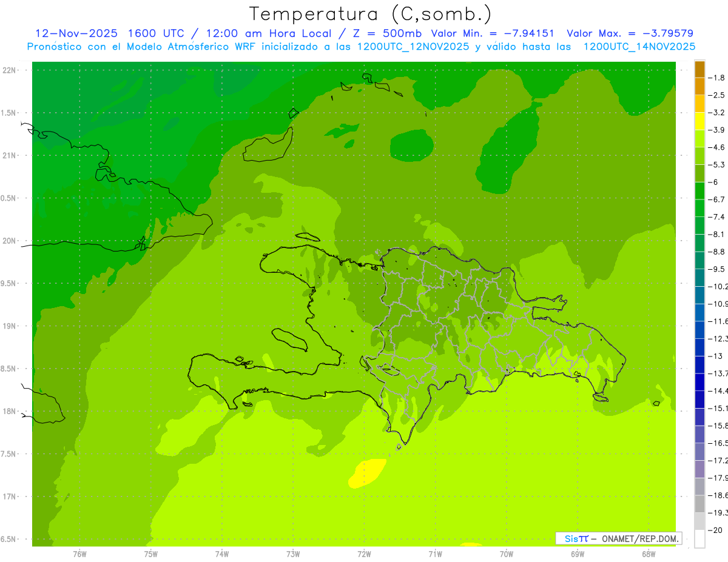The height and width of the screenshot is (562, 728).
Task: Pick the olive-green swatch between -5.3 and -6
Action: (x=699, y=173)
